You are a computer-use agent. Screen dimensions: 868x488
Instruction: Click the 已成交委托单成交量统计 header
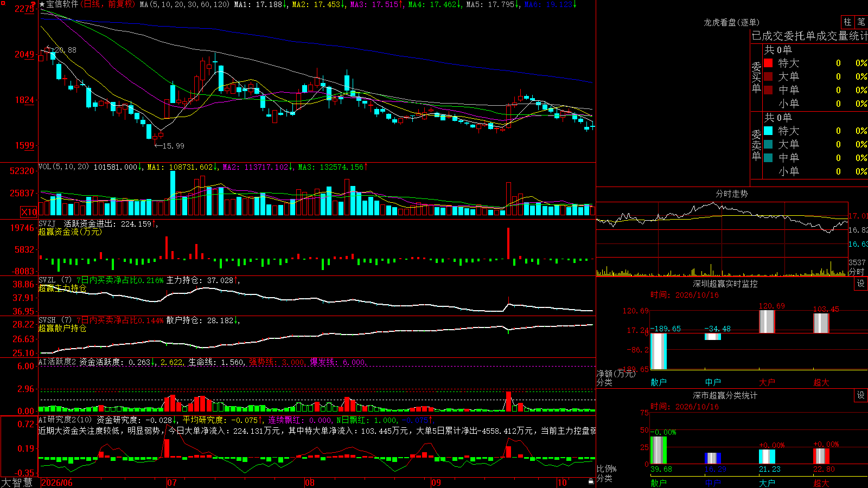[x=809, y=36]
